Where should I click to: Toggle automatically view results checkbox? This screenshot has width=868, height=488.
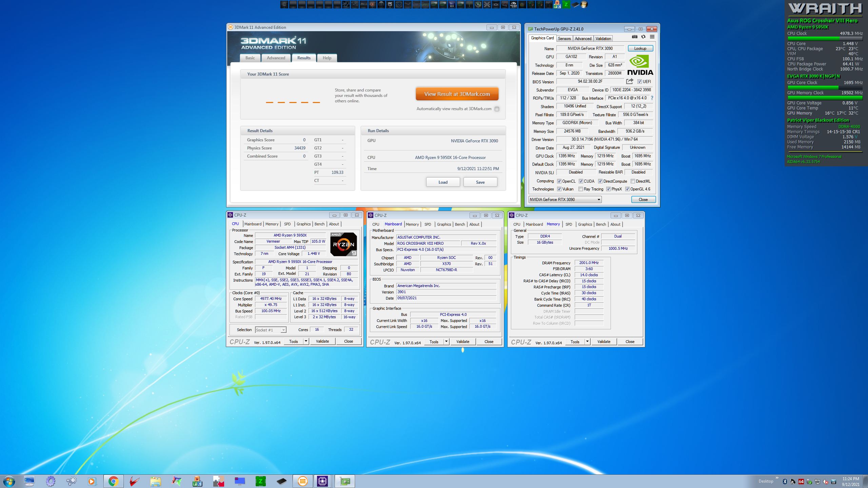pyautogui.click(x=497, y=109)
